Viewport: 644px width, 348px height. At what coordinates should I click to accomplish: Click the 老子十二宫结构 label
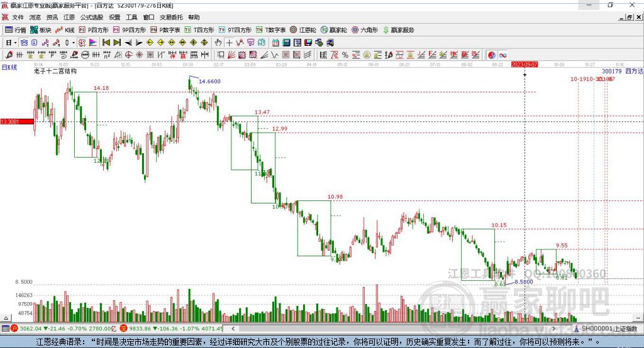click(55, 71)
